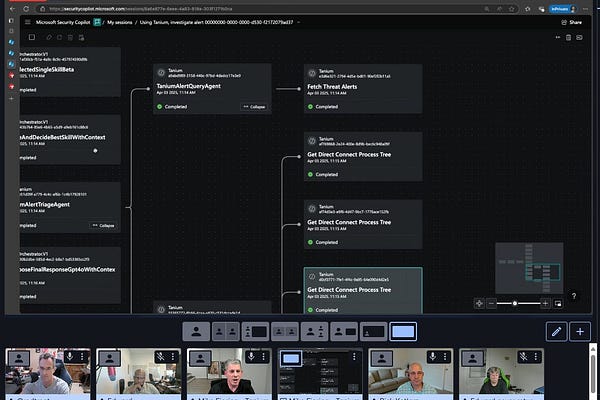Open the help question mark icon

(574, 296)
